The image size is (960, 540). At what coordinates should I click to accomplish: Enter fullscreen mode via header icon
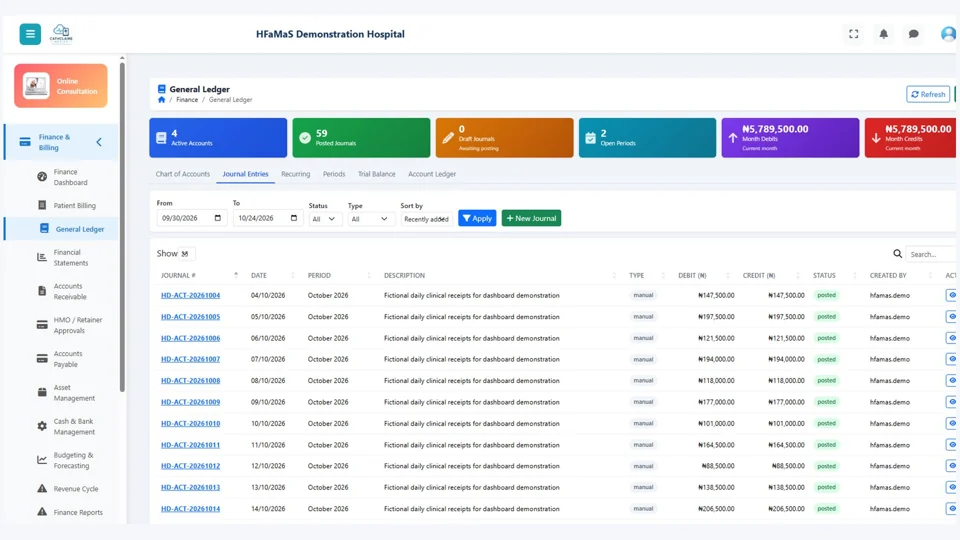click(853, 34)
